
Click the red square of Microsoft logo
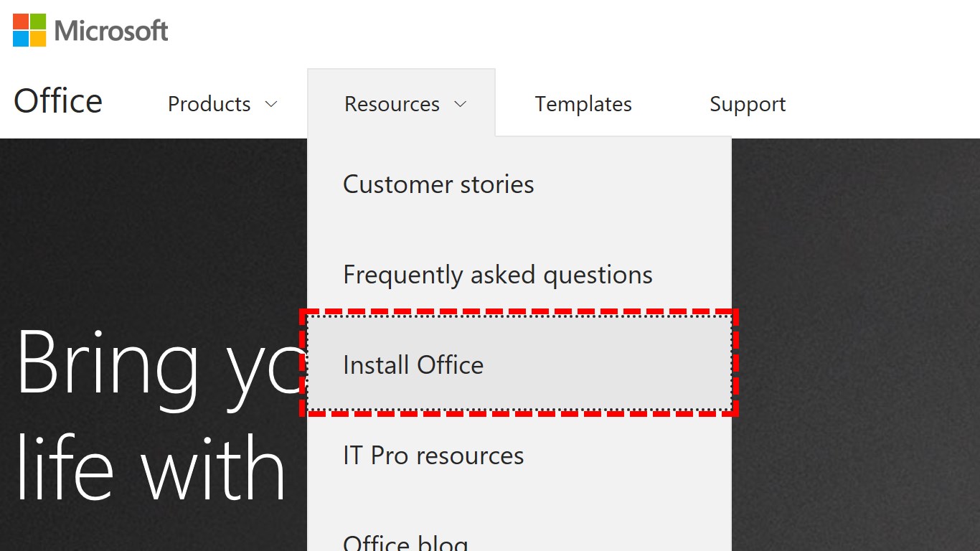click(x=21, y=22)
